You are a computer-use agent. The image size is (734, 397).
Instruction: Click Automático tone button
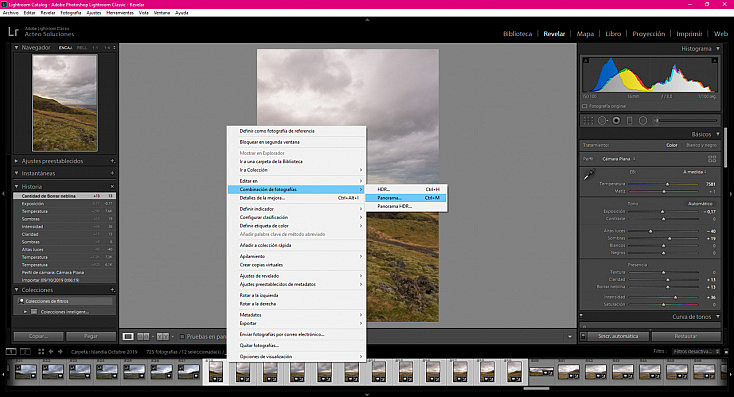[x=700, y=204]
